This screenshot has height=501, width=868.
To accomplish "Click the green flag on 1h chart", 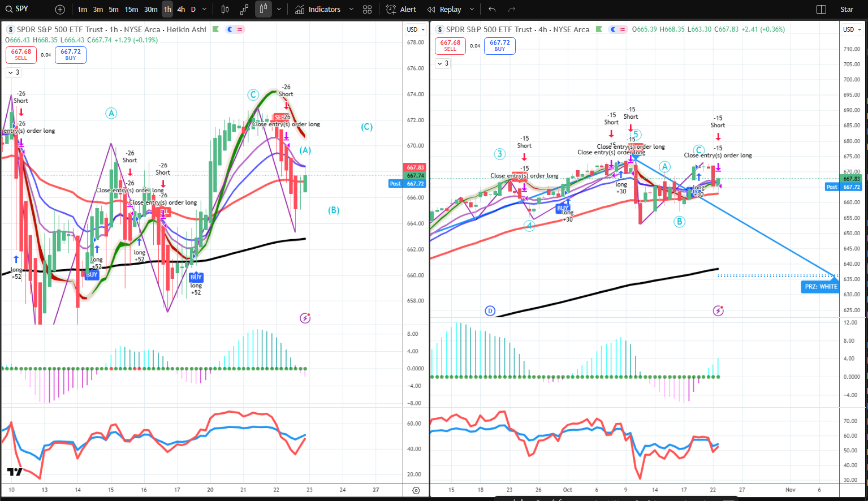I will pos(215,29).
